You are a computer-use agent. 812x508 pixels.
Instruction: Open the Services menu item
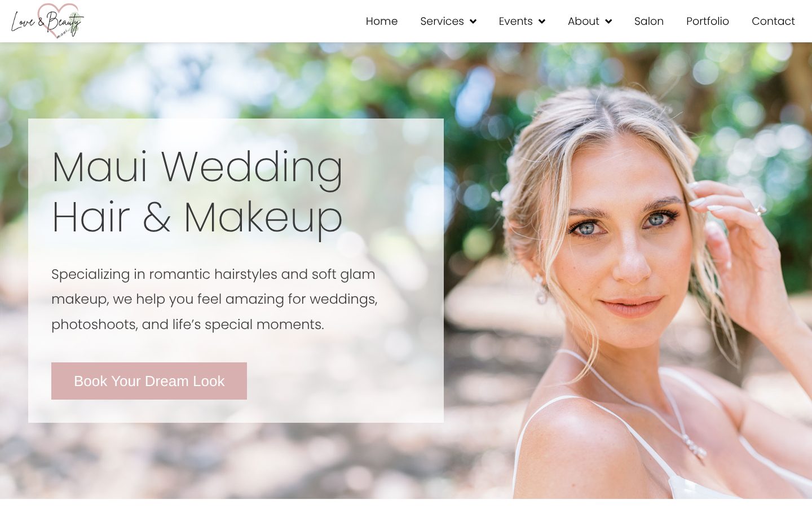click(442, 21)
